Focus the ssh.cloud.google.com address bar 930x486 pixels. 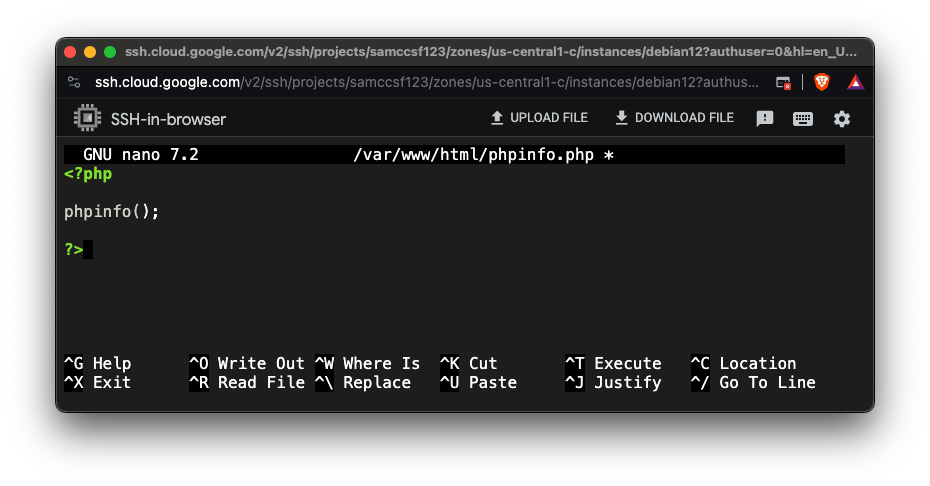click(420, 82)
